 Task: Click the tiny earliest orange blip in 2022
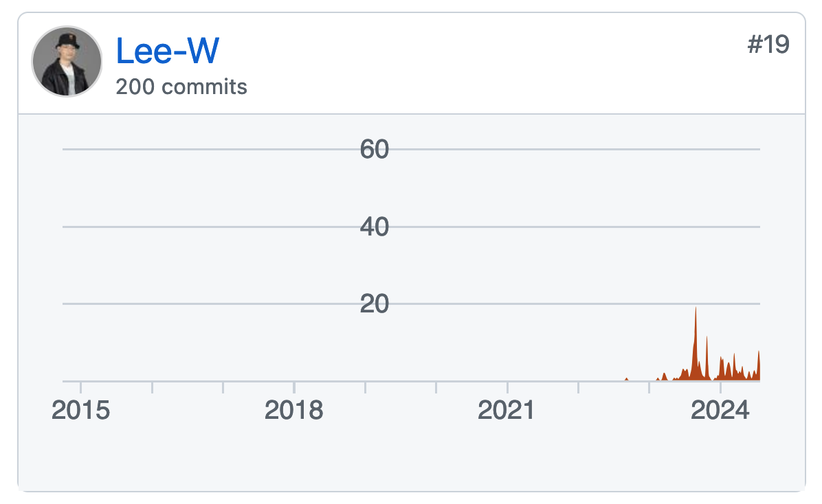(x=626, y=379)
